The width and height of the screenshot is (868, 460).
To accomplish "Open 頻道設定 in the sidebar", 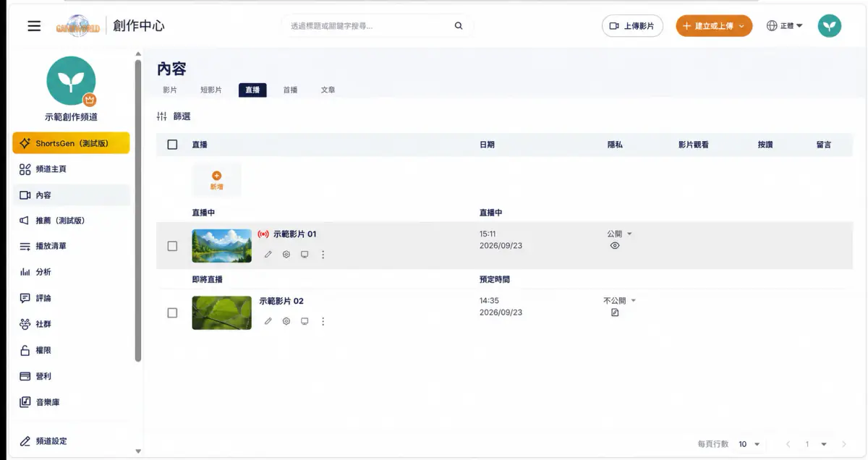I will [71, 441].
